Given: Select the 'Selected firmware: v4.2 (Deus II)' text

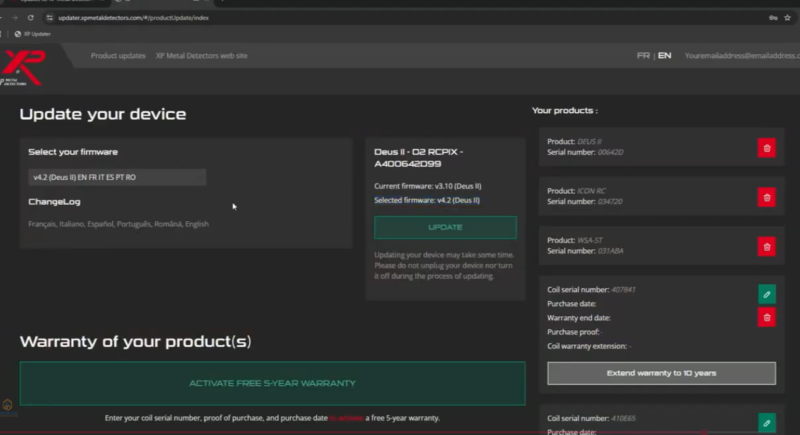Looking at the screenshot, I should click(427, 200).
